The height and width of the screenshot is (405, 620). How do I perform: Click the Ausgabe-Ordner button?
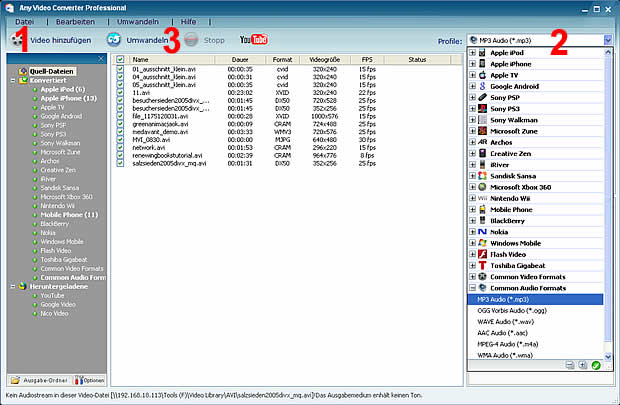pyautogui.click(x=40, y=380)
